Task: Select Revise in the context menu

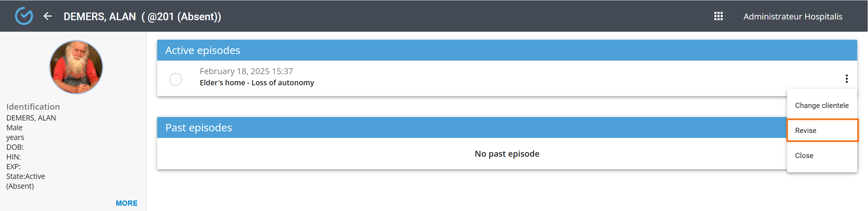Action: click(x=805, y=131)
